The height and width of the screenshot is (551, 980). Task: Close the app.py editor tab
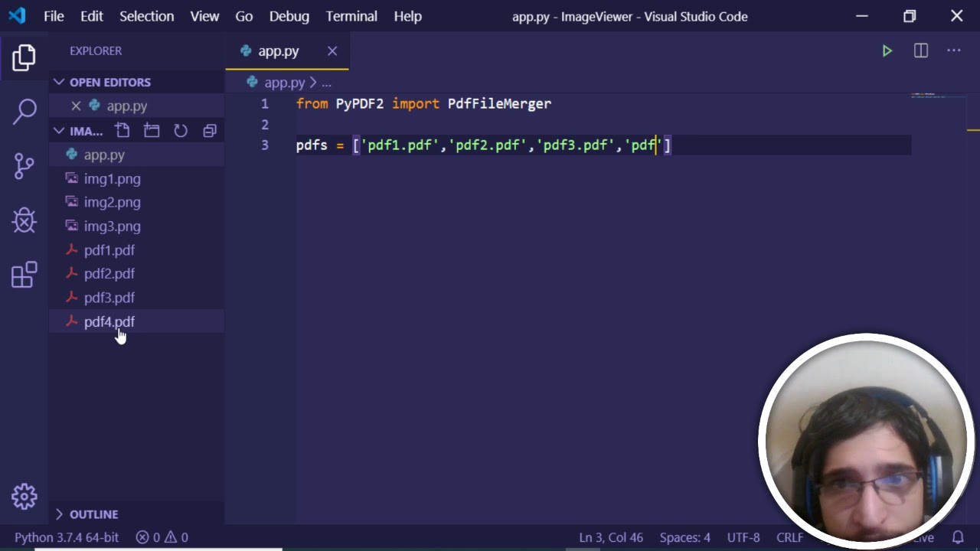[332, 51]
